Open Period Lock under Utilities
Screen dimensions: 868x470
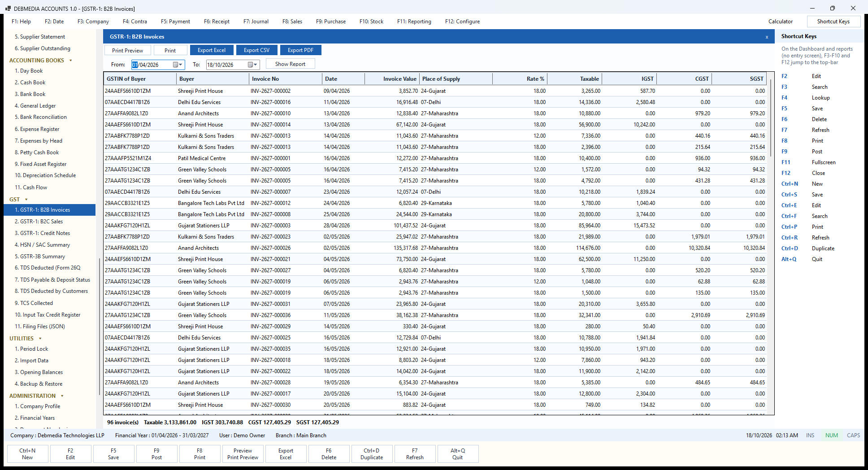[31, 349]
